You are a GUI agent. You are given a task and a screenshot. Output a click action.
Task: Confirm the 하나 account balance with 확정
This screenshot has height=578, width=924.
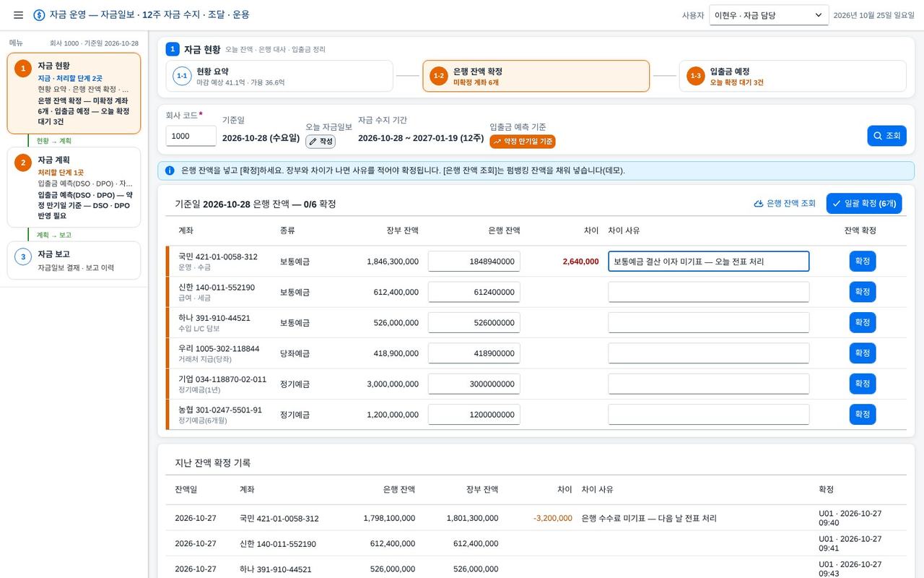[x=863, y=322]
